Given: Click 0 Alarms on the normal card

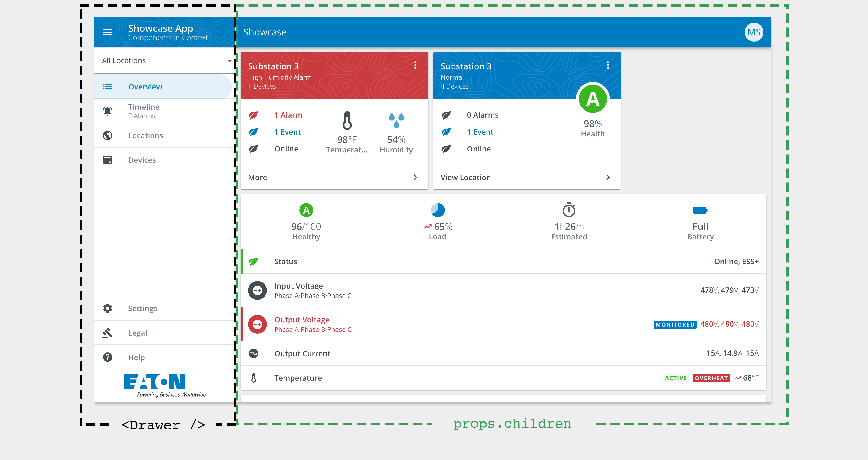Looking at the screenshot, I should pyautogui.click(x=483, y=115).
